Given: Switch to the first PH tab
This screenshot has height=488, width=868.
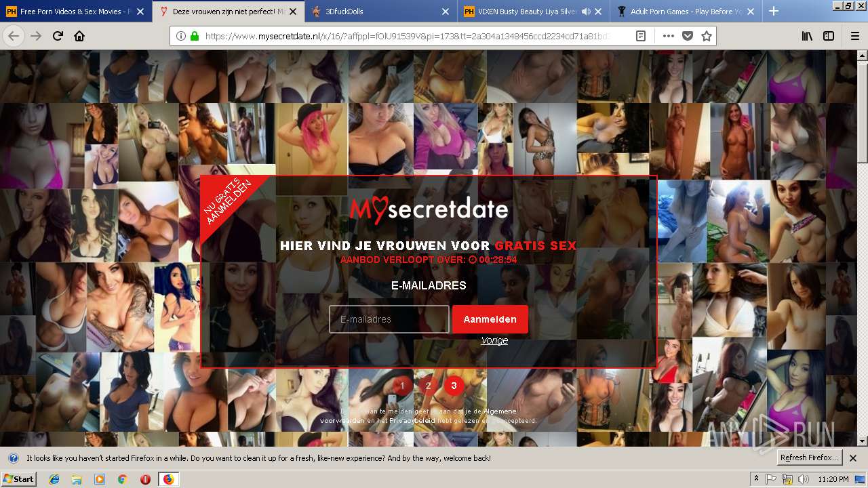Looking at the screenshot, I should (x=77, y=12).
